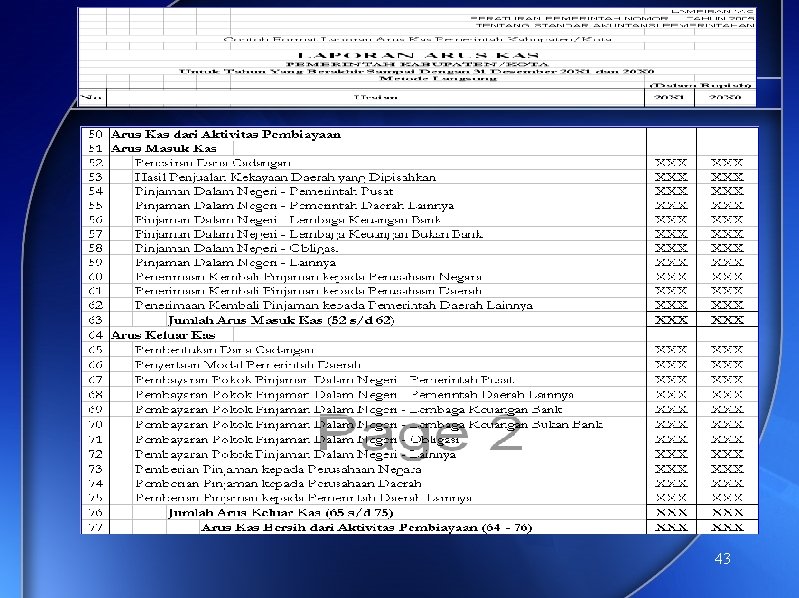
Task: Click slide page number 43
Action: (723, 559)
